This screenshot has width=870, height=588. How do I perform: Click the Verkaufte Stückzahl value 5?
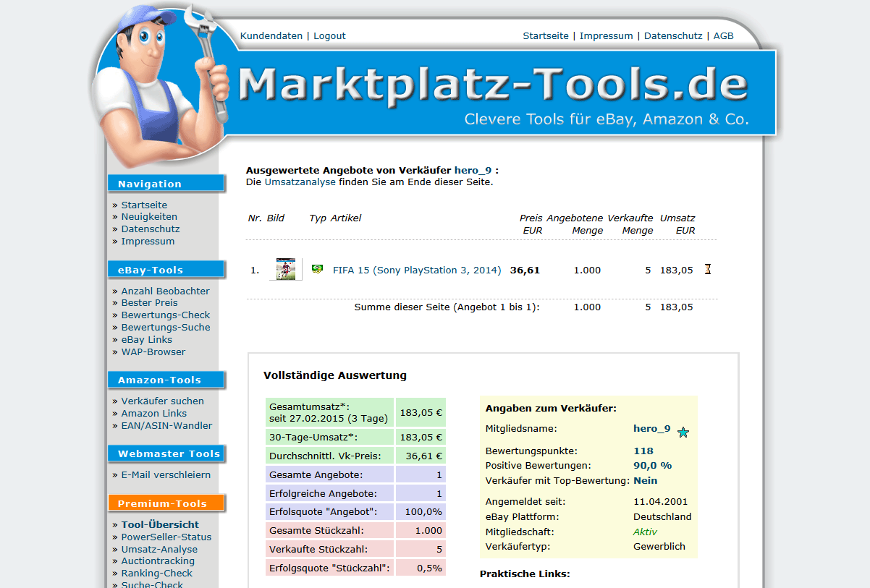click(x=439, y=550)
